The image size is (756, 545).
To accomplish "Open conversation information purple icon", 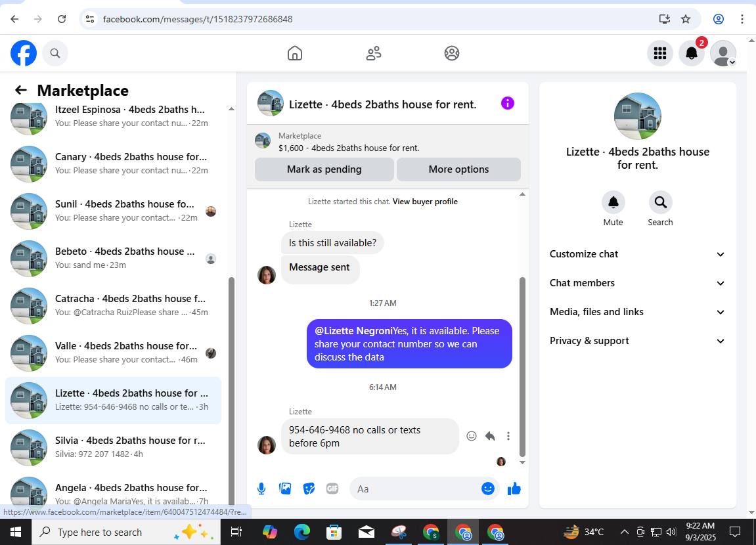I will 507,103.
